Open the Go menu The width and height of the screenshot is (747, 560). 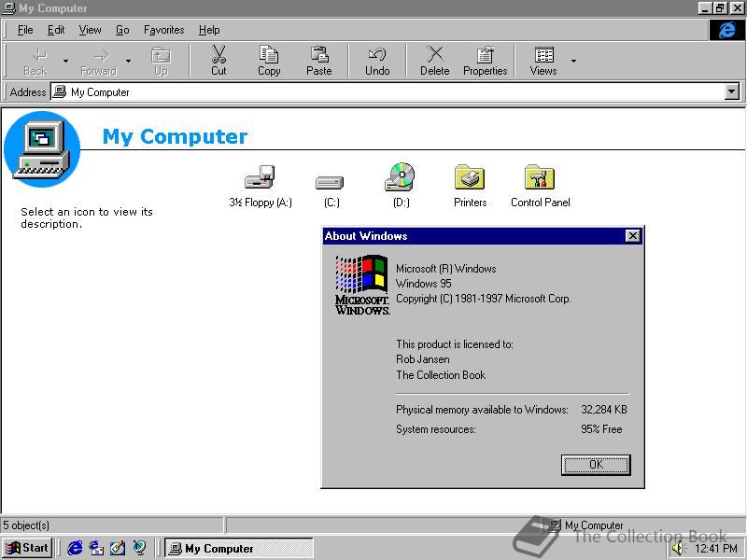click(122, 30)
